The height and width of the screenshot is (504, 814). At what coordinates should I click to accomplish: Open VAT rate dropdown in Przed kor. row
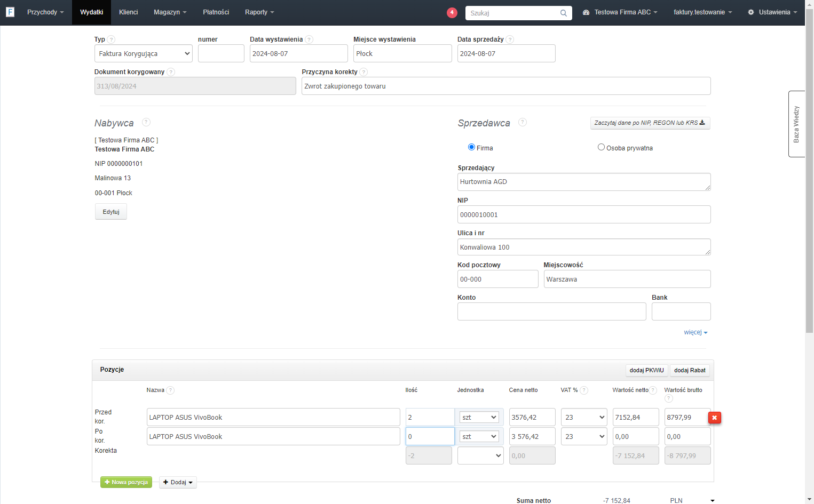click(x=584, y=417)
